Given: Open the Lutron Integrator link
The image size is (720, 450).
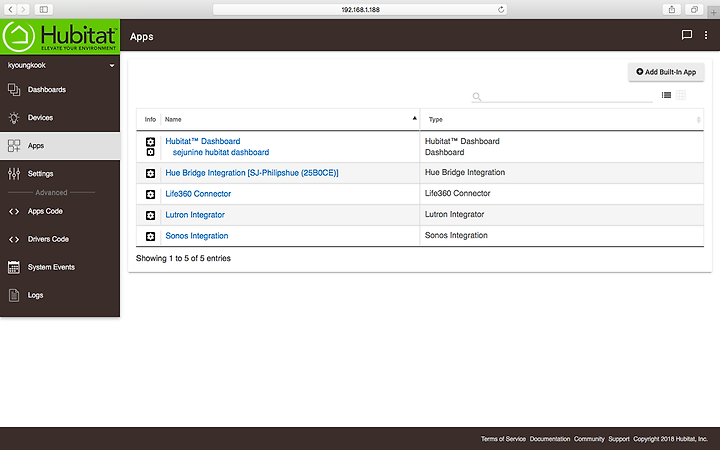Looking at the screenshot, I should [x=195, y=214].
